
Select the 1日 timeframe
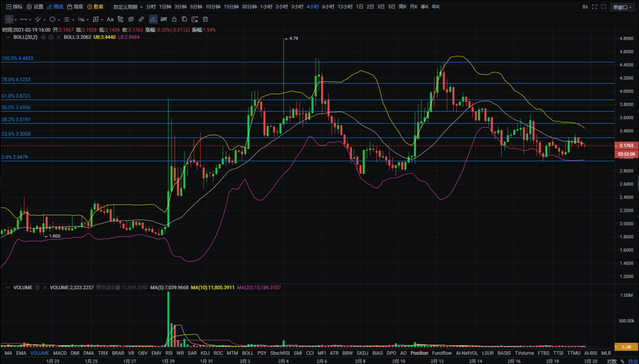tap(360, 7)
